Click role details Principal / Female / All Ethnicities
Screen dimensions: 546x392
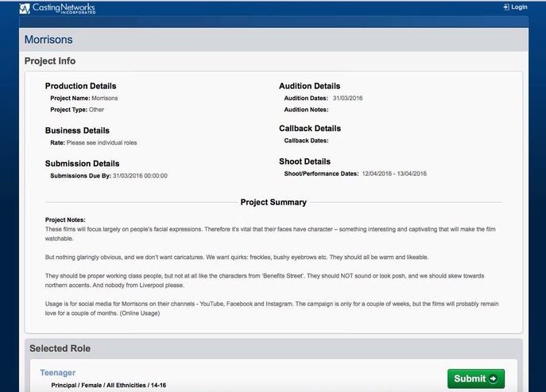click(109, 386)
